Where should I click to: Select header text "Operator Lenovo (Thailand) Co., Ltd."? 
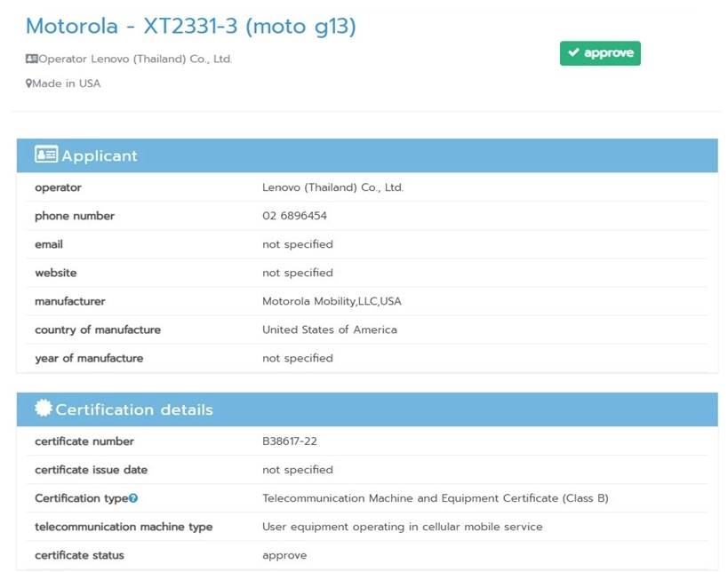click(x=135, y=59)
